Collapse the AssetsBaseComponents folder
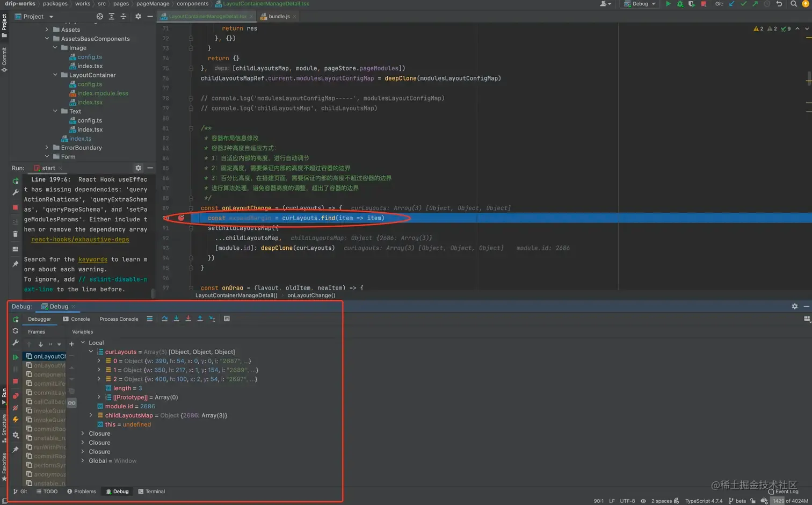 47,39
